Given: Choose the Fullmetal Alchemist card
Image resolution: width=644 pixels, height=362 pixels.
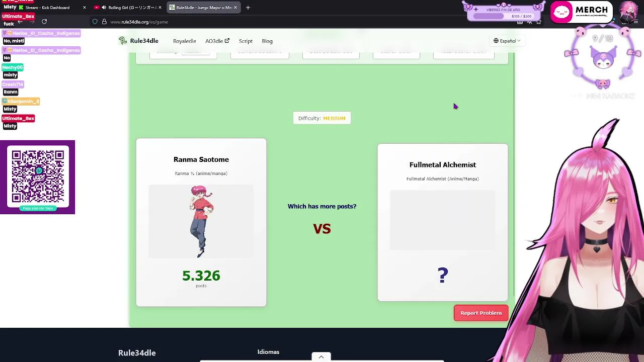Looking at the screenshot, I should click(443, 222).
